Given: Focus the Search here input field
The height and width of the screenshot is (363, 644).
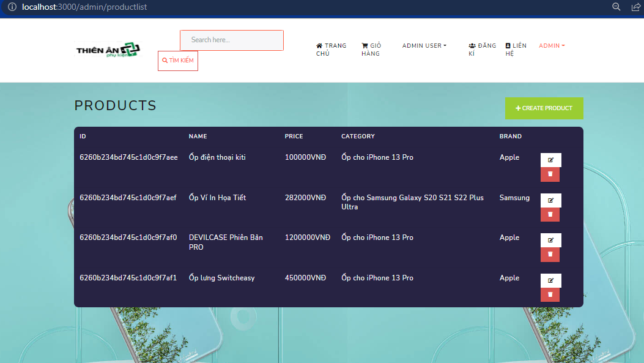Looking at the screenshot, I should tap(232, 40).
